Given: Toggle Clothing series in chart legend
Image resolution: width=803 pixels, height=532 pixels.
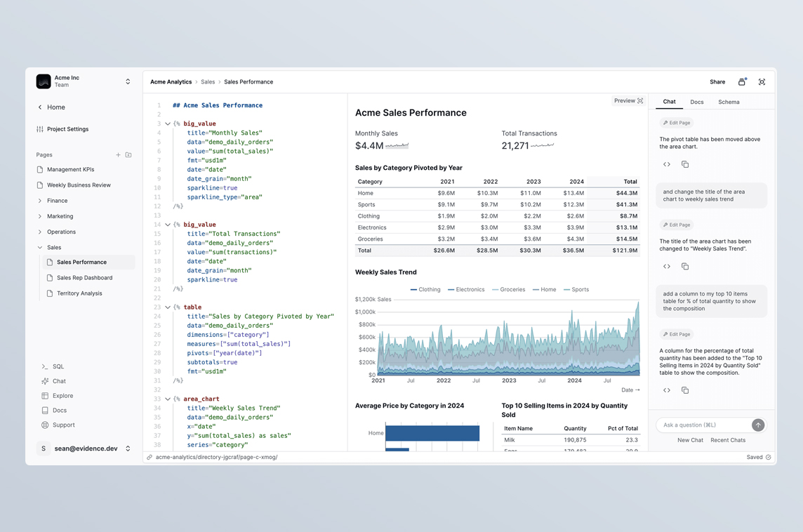Looking at the screenshot, I should pos(425,289).
